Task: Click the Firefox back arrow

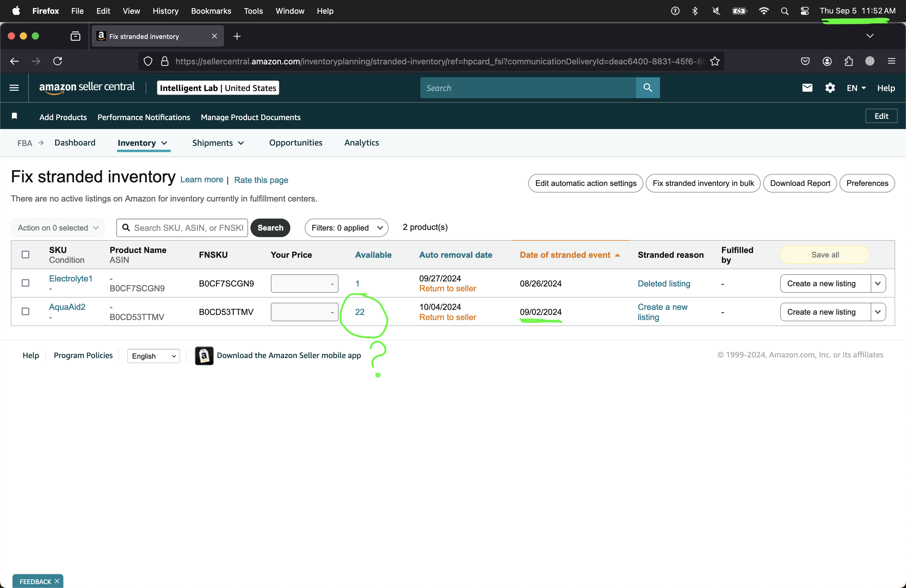Action: [14, 61]
